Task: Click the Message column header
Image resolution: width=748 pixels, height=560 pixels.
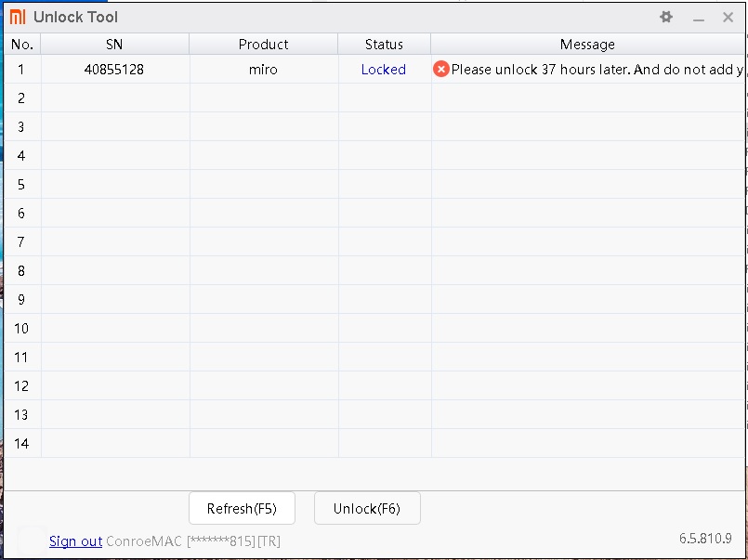Action: coord(587,45)
